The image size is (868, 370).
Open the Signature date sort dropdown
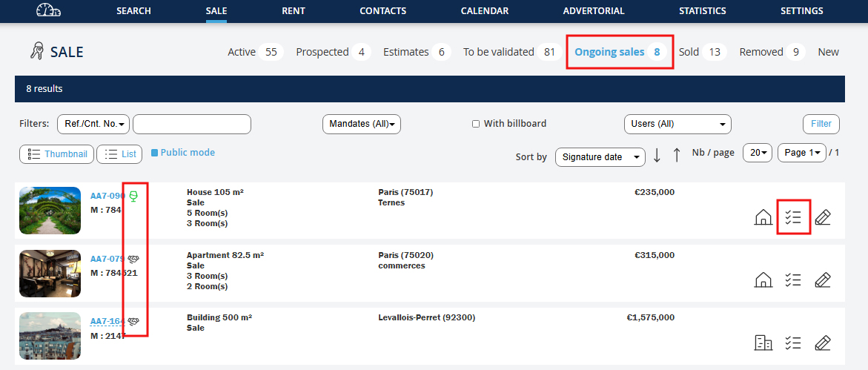click(x=600, y=157)
